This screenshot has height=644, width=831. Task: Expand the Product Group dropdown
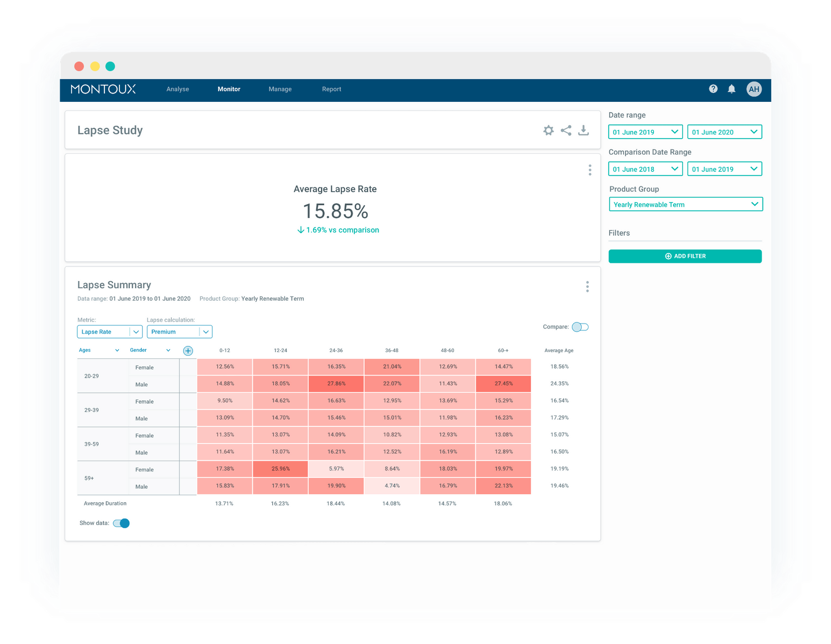click(x=685, y=204)
